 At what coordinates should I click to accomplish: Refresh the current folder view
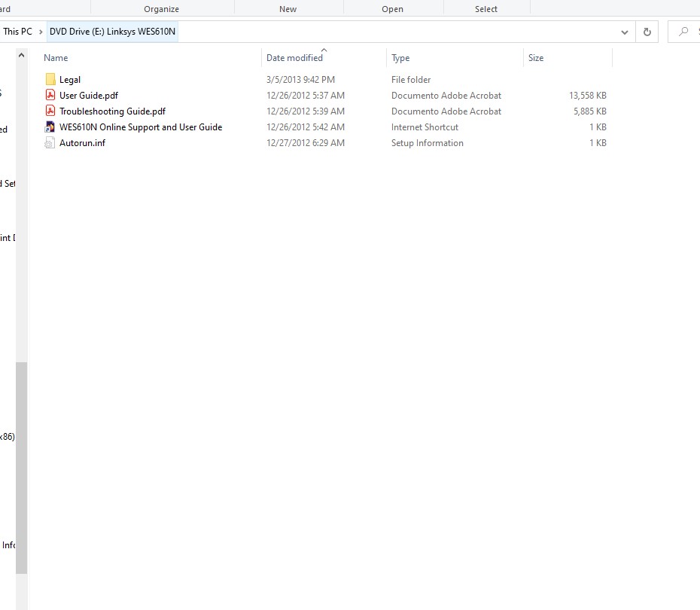click(x=647, y=32)
